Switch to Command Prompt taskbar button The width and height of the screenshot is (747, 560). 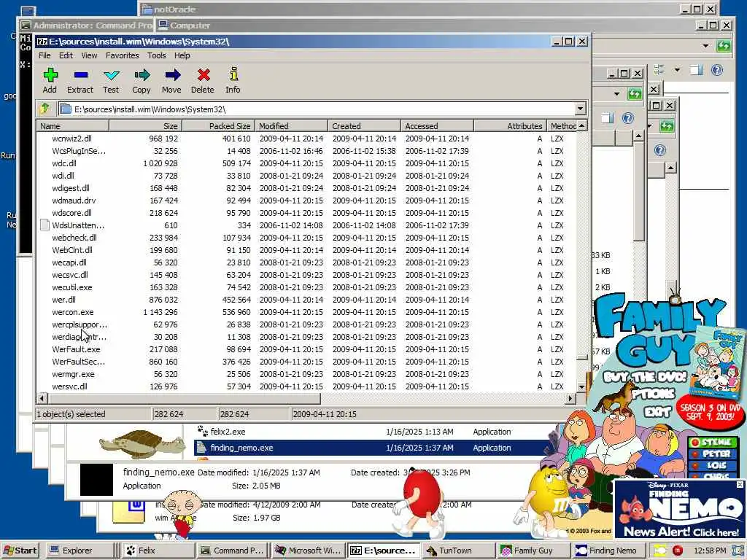[232, 551]
